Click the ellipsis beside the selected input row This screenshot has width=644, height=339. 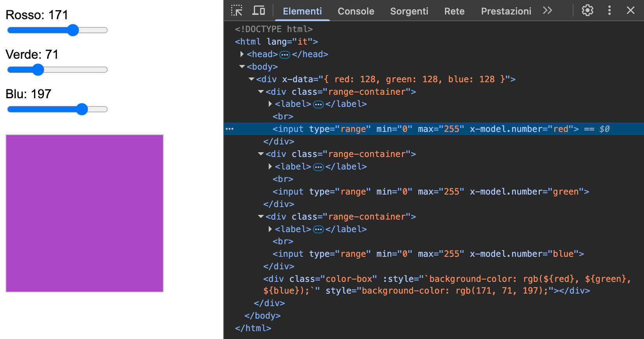click(x=230, y=129)
